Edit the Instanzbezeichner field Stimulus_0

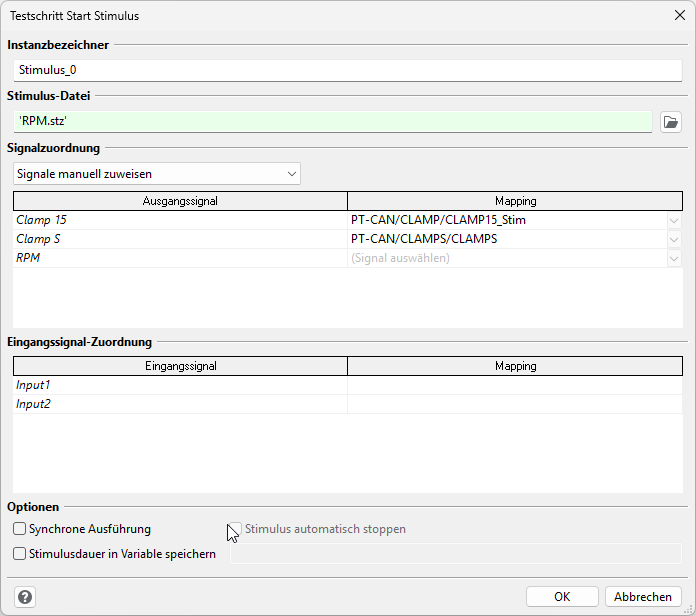(x=348, y=70)
